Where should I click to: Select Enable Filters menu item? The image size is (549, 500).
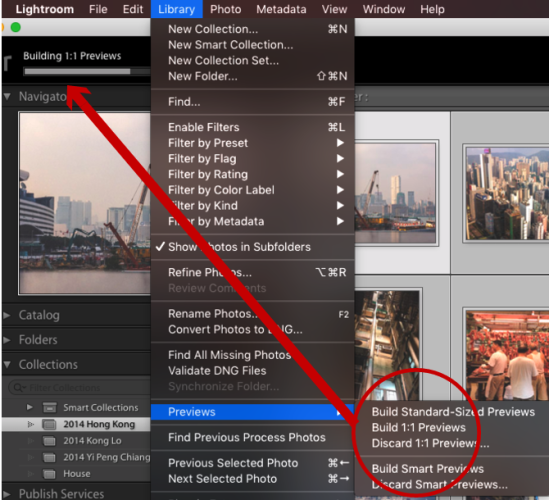[x=252, y=127]
